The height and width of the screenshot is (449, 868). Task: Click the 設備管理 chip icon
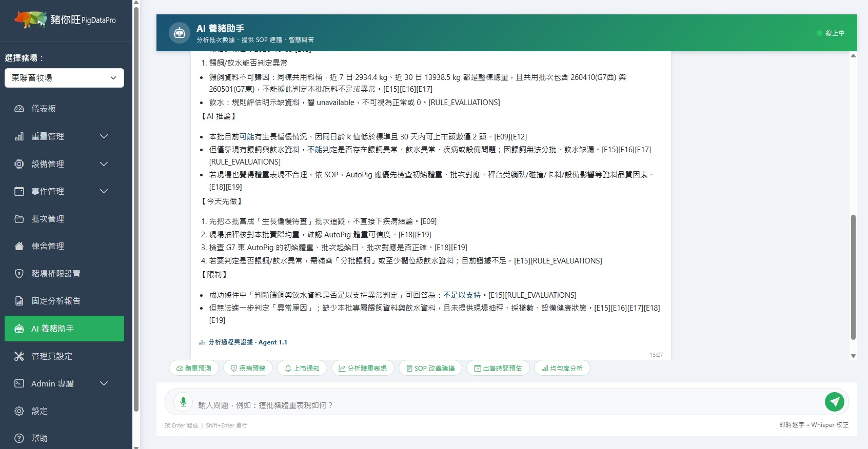[x=19, y=164]
